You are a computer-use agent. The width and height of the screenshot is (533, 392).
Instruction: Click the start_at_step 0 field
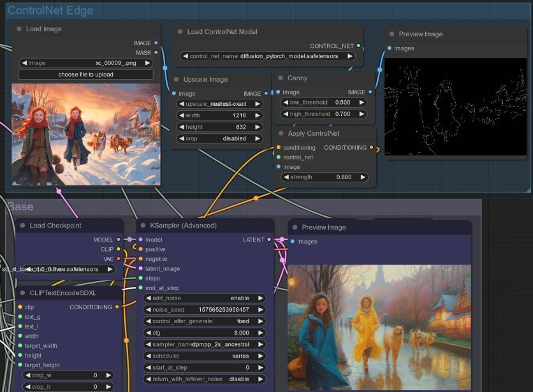point(204,368)
